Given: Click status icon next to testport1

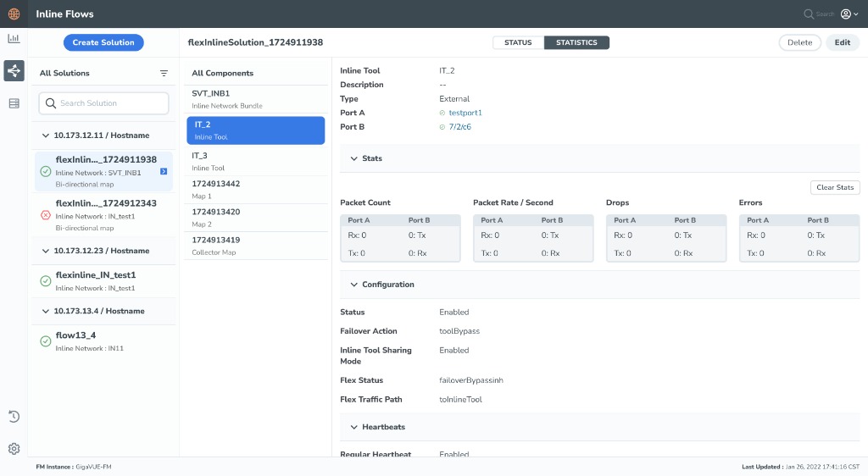Looking at the screenshot, I should point(442,113).
